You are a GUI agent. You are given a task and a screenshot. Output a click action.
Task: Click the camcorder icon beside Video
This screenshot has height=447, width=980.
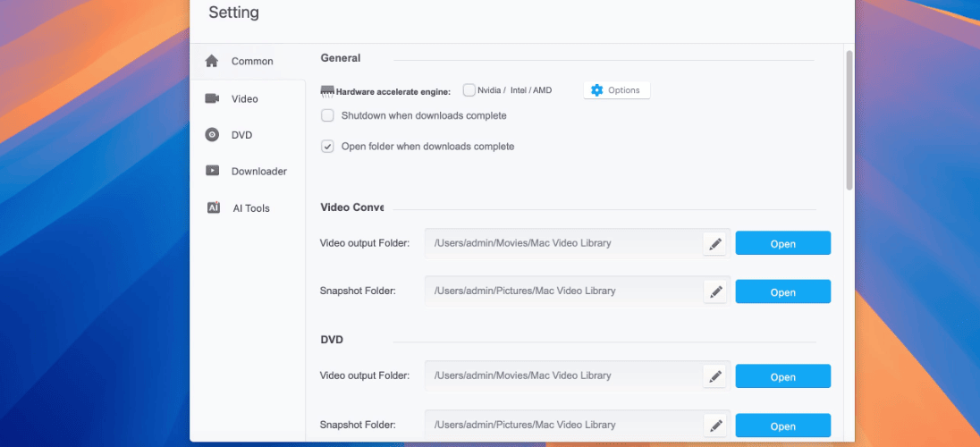(212, 98)
